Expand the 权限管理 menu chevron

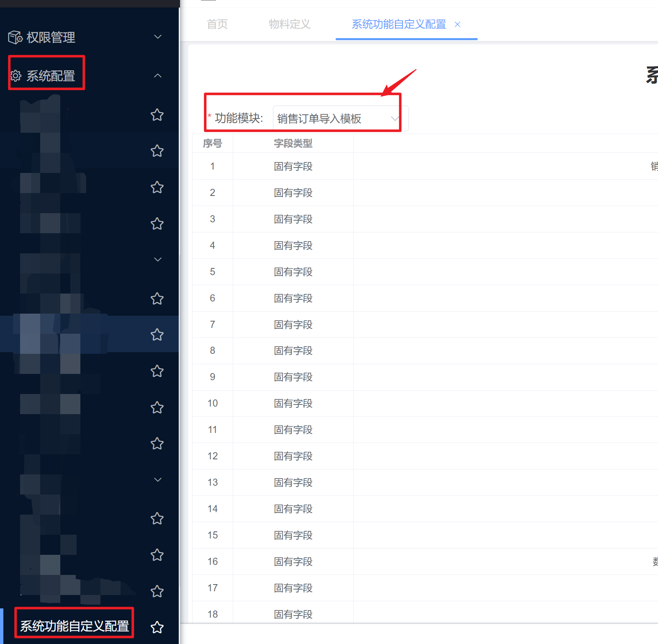(158, 37)
